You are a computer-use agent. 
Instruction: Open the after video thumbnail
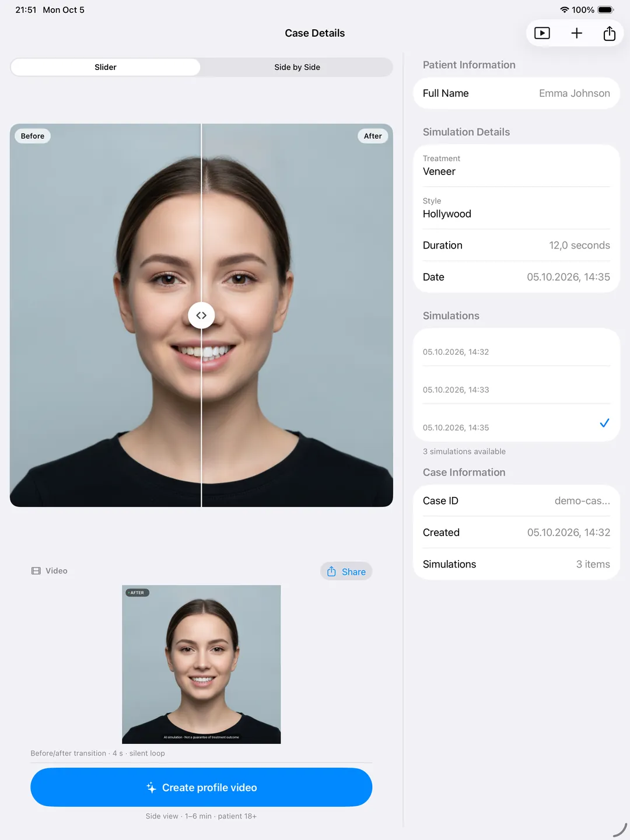(201, 664)
